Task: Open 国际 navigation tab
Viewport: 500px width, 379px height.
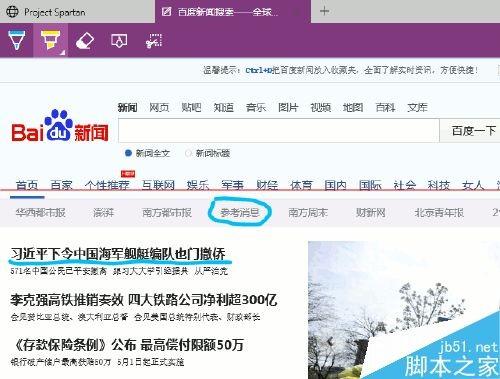Action: click(x=370, y=185)
